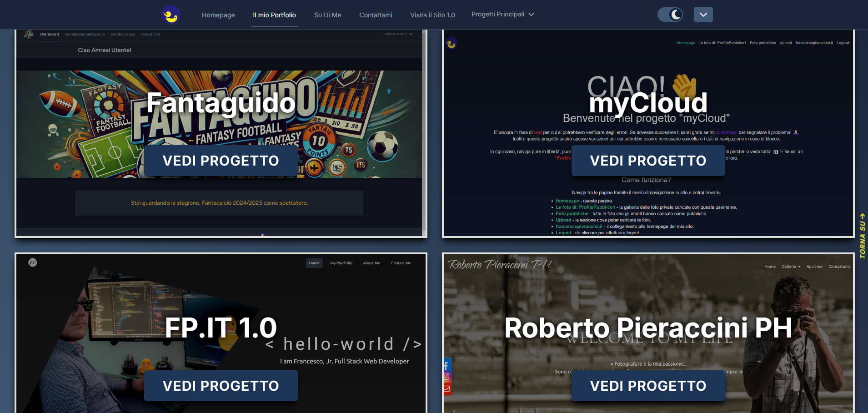Click the hello-world heading in FP.IT preview

tap(344, 344)
